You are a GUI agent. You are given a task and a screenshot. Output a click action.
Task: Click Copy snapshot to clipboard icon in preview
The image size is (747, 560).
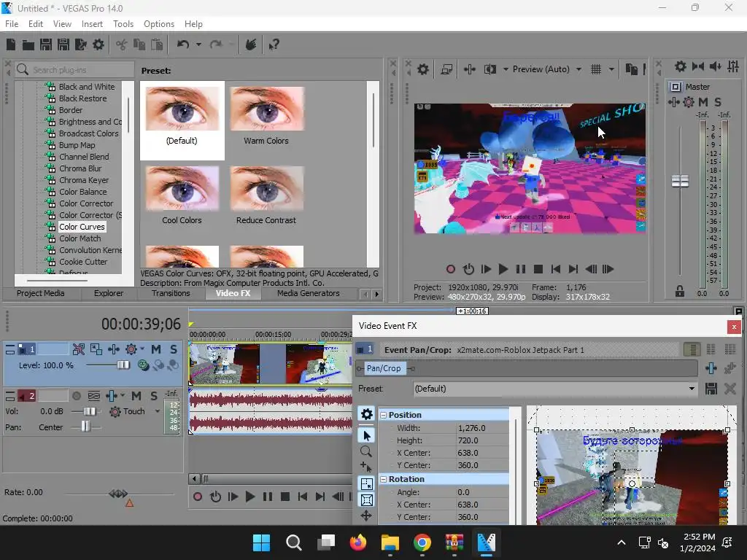click(x=631, y=69)
